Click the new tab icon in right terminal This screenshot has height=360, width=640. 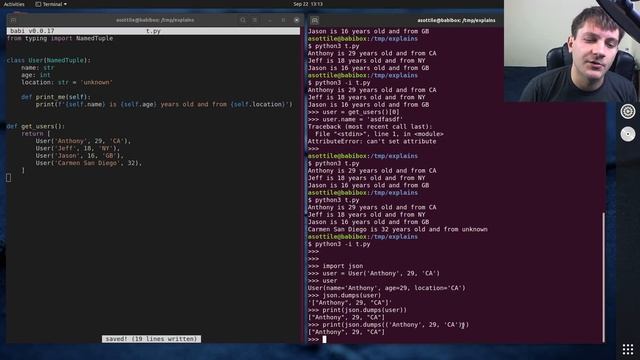pos(315,20)
